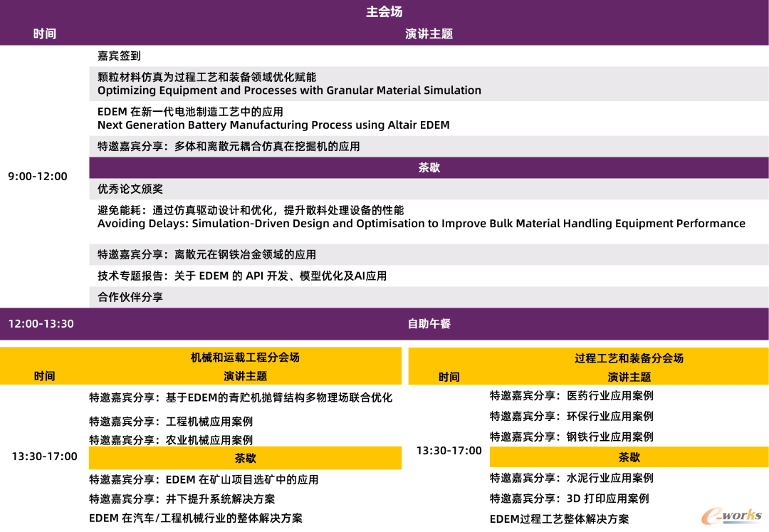Click the 技术专题报告 EDEM API talk
Image resolution: width=769 pixels, height=532 pixels.
(x=242, y=276)
